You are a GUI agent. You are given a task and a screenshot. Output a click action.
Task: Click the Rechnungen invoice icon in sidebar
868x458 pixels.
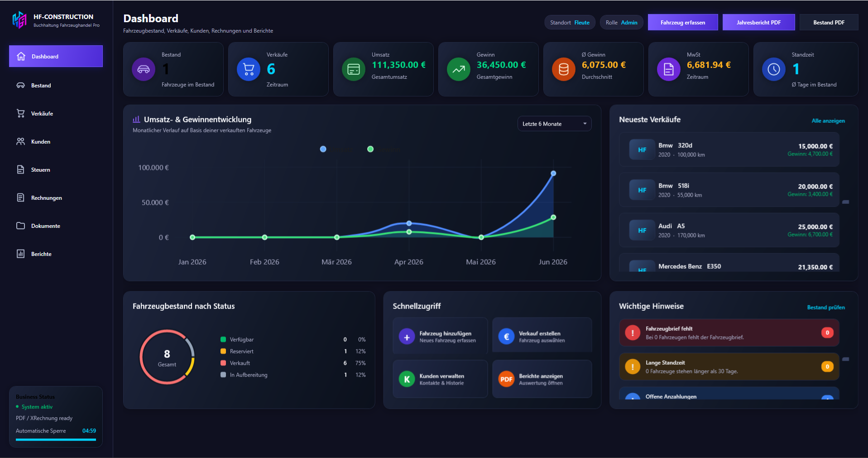pyautogui.click(x=21, y=198)
